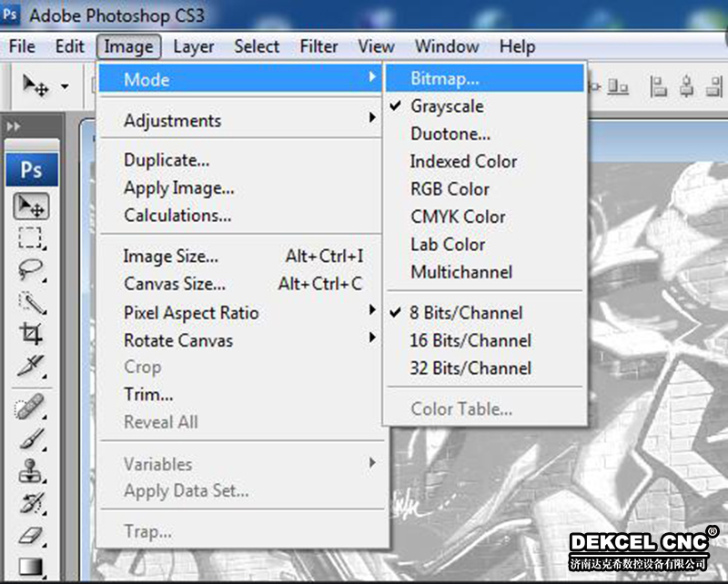
Task: Expand the Adjustments submenu
Action: (173, 121)
